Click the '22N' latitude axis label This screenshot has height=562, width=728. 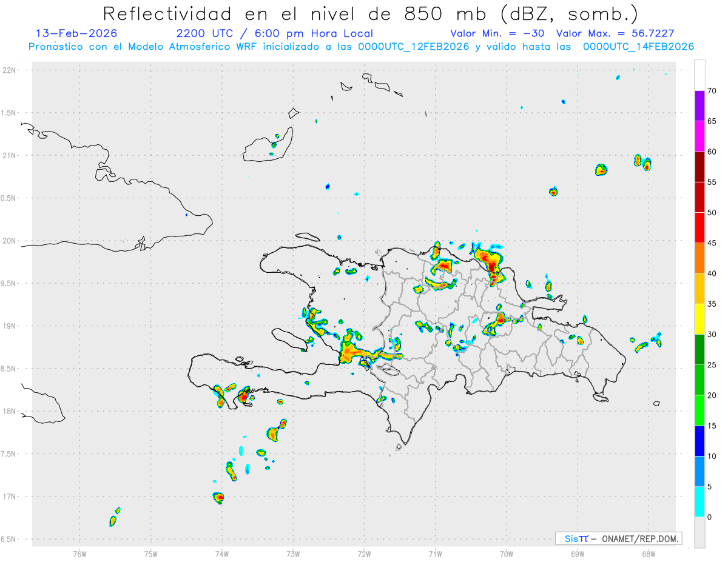[9, 70]
